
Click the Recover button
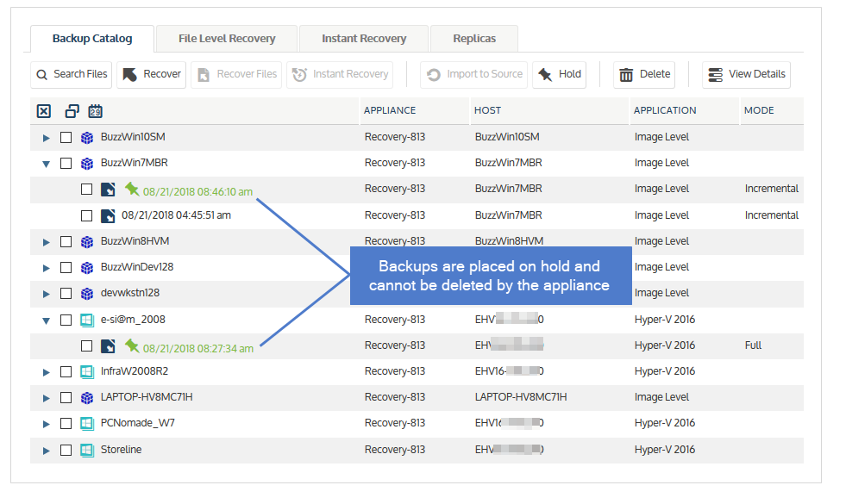(152, 74)
